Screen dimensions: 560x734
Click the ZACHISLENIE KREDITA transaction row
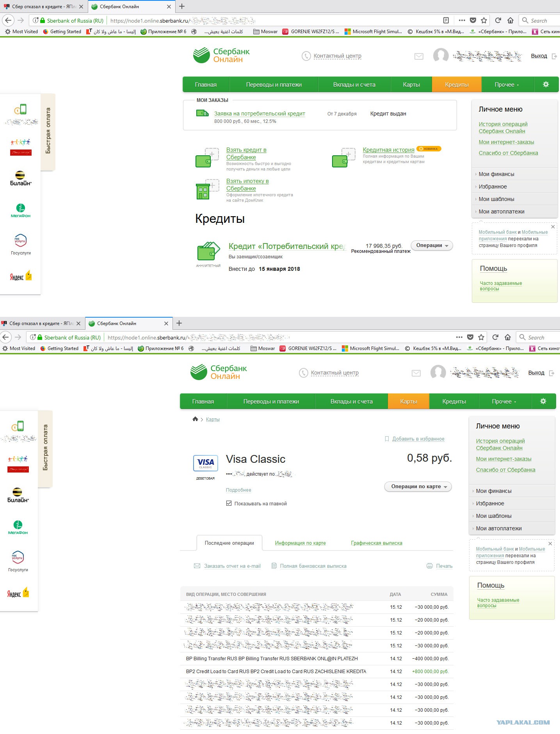(276, 672)
